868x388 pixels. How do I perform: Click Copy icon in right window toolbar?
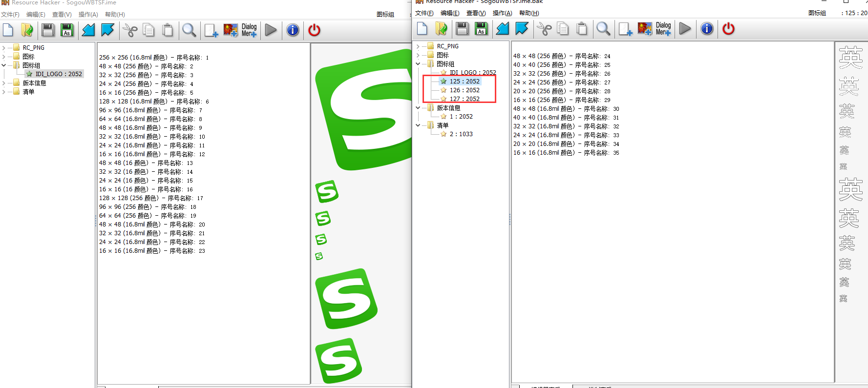pos(563,29)
